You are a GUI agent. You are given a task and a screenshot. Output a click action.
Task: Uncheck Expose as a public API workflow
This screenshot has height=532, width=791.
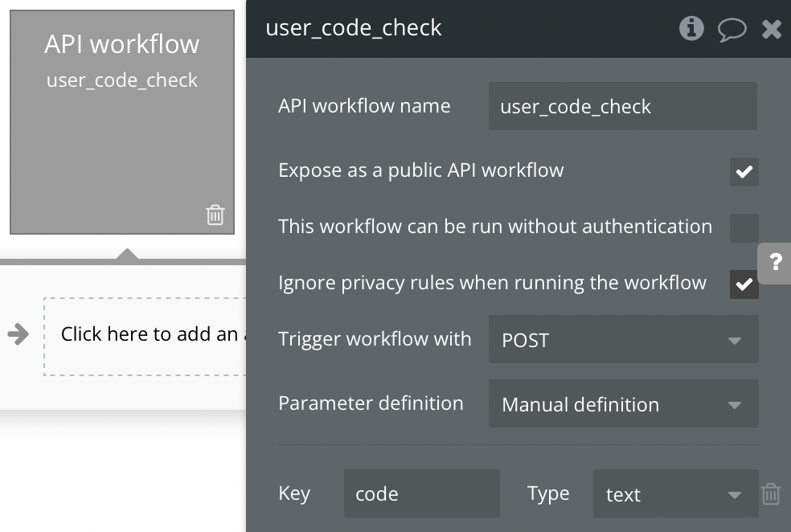pos(744,171)
